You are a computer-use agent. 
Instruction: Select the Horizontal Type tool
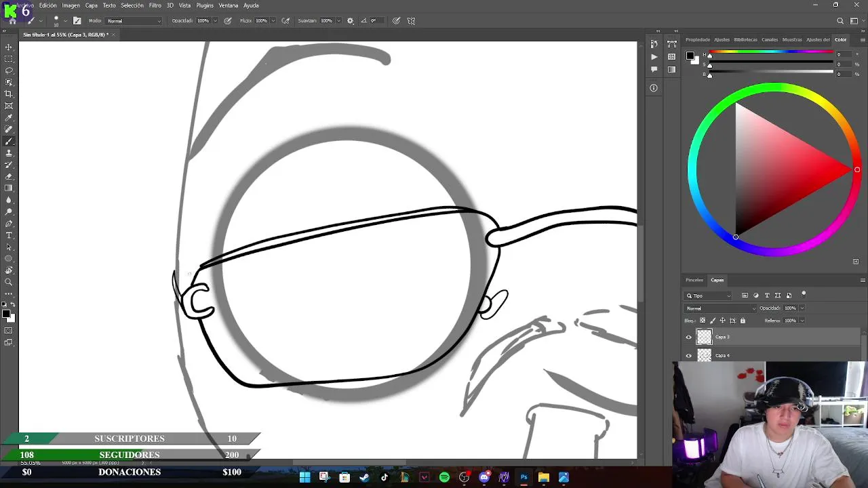9,235
